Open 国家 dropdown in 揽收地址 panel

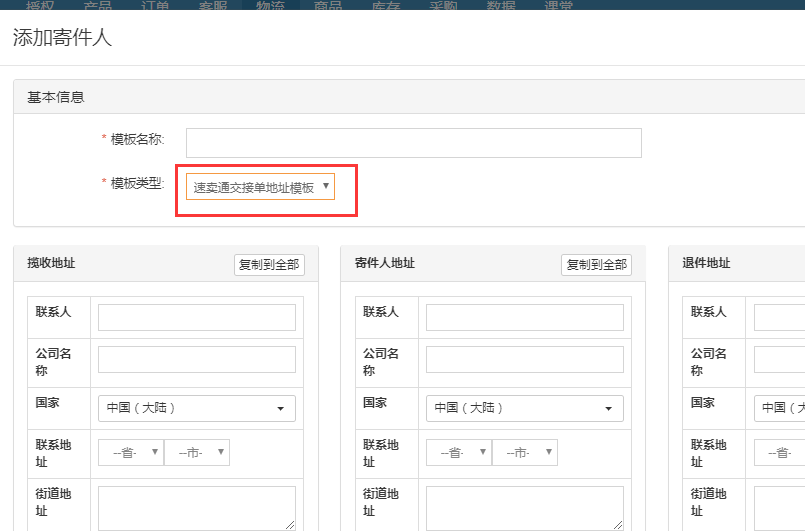(x=197, y=408)
